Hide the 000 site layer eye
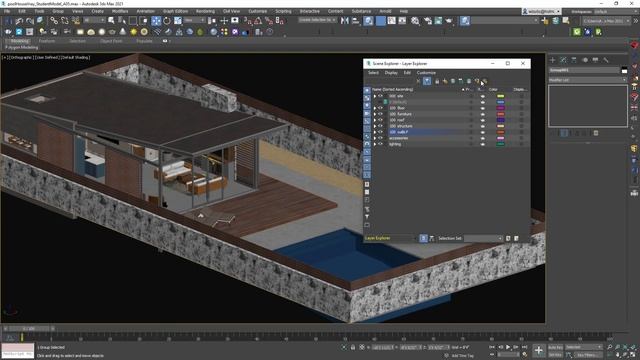The image size is (640, 360). pos(381,96)
